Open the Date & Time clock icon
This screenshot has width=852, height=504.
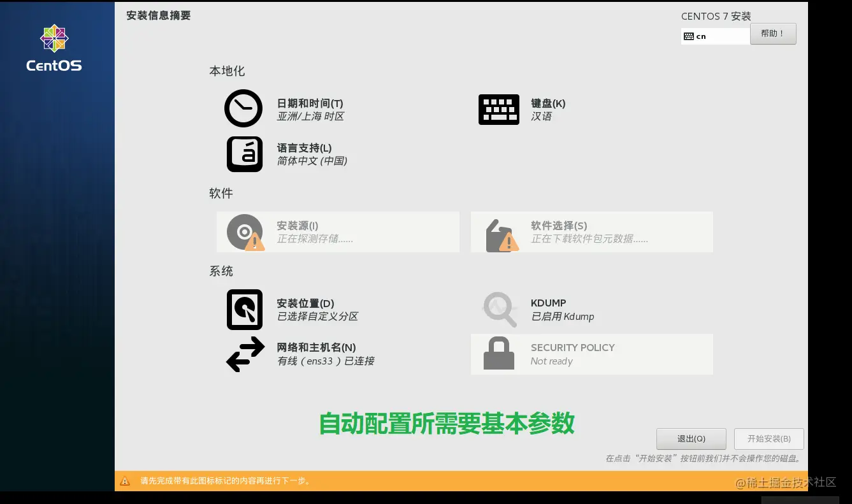(243, 108)
